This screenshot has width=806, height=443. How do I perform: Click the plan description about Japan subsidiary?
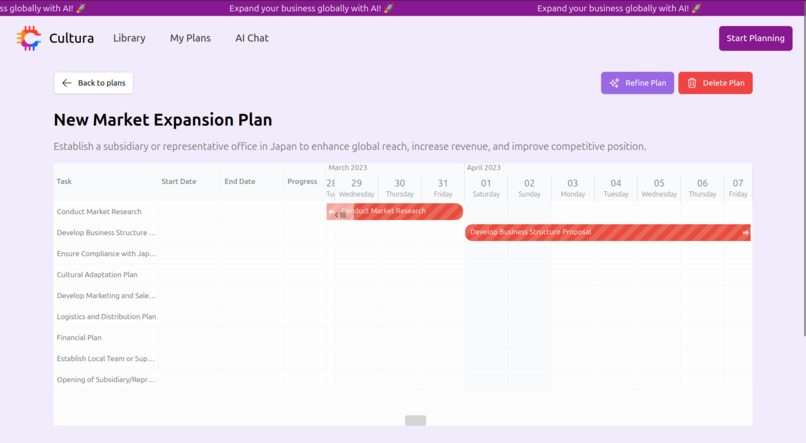pos(350,146)
